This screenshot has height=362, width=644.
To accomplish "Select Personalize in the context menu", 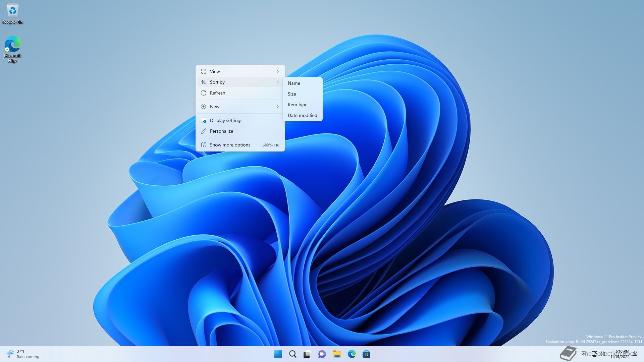I will (240, 131).
